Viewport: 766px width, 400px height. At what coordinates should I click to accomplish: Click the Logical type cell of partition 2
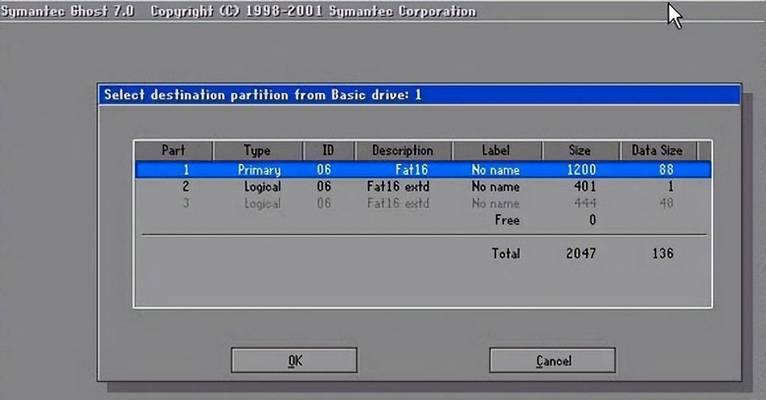[262, 187]
